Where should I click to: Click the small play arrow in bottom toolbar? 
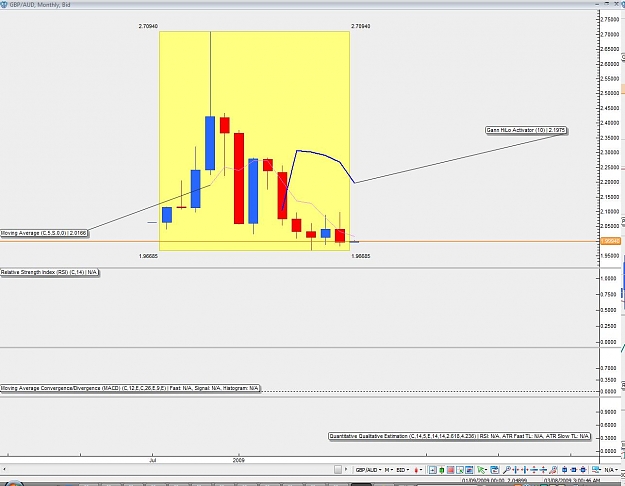(346, 469)
